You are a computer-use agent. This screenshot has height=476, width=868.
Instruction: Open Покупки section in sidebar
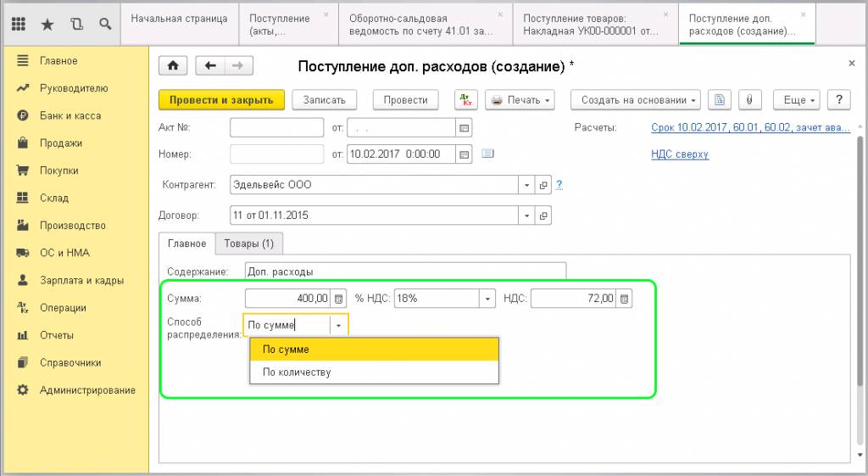pyautogui.click(x=58, y=171)
